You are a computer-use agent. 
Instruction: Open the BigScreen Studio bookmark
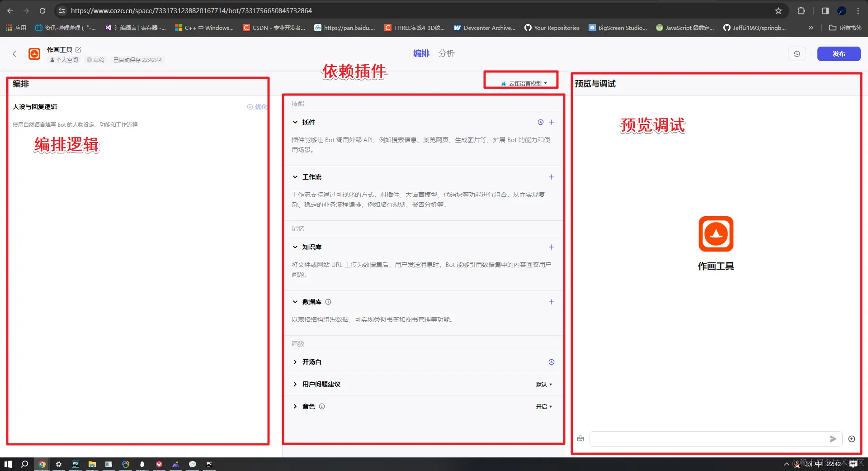[x=618, y=28]
